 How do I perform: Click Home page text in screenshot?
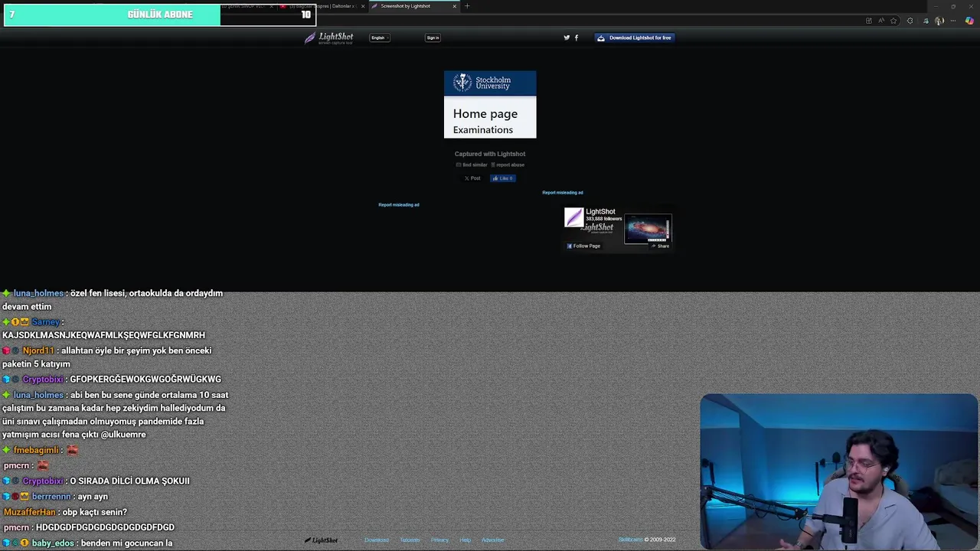[485, 114]
